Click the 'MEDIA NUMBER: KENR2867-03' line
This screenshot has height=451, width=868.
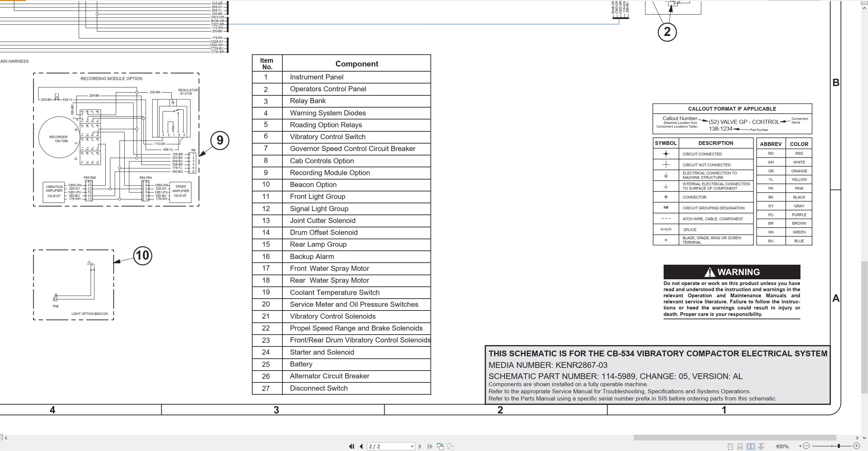tap(548, 365)
